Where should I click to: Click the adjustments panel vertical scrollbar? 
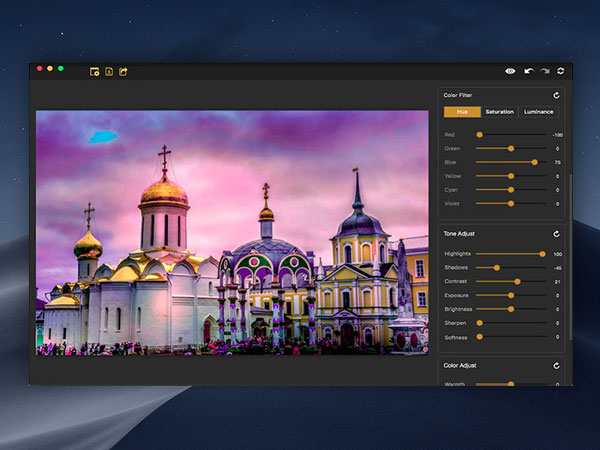pyautogui.click(x=571, y=256)
